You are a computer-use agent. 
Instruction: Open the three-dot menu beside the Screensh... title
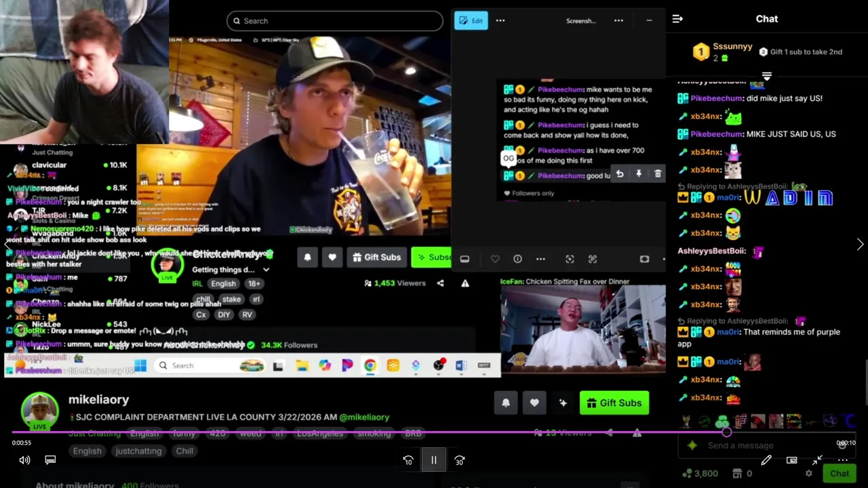tap(618, 20)
